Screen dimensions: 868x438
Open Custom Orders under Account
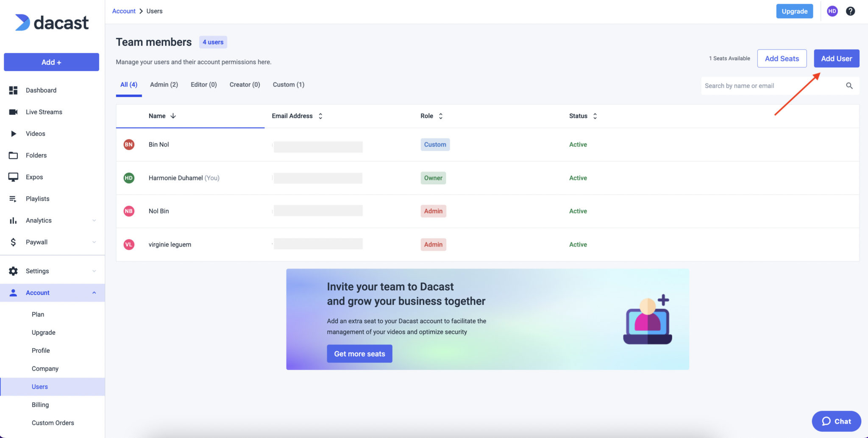pos(53,423)
